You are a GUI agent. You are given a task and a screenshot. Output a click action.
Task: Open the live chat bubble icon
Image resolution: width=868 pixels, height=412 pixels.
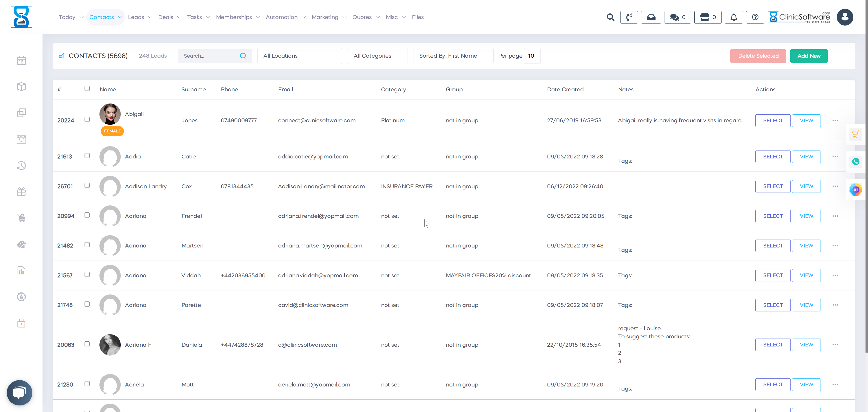click(19, 393)
